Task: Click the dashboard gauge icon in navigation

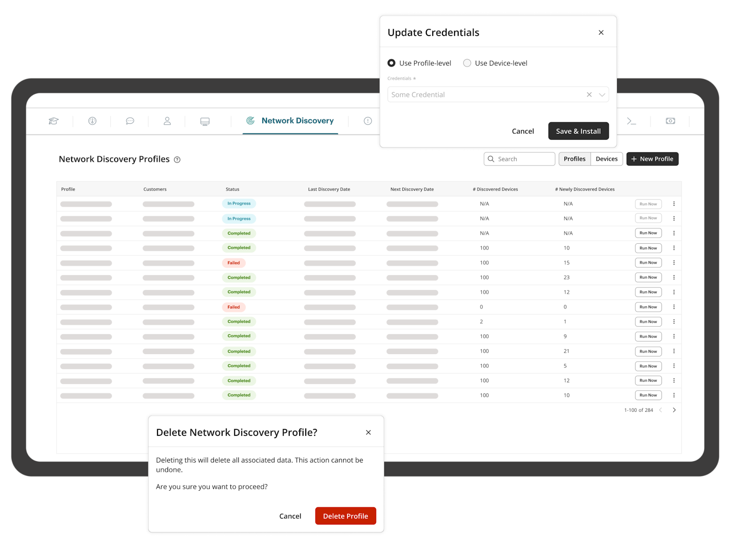Action: click(x=92, y=121)
